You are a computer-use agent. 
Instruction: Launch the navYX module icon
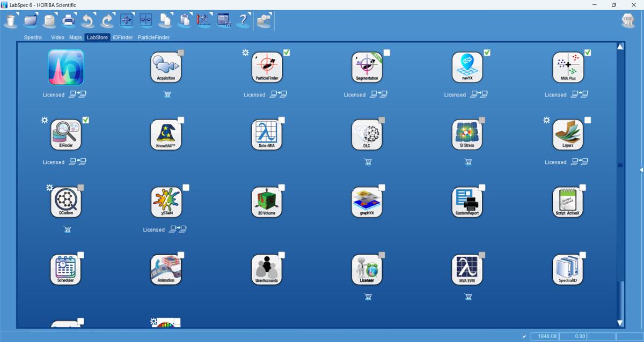tap(467, 68)
